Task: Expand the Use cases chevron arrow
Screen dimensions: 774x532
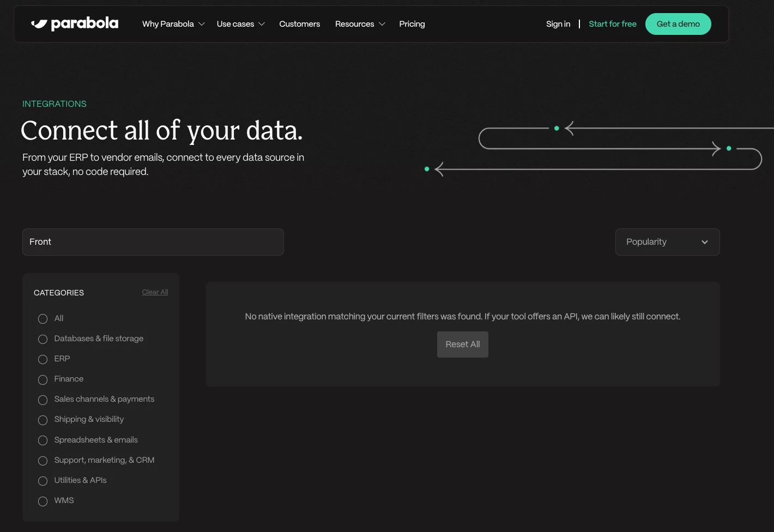Action: [262, 24]
